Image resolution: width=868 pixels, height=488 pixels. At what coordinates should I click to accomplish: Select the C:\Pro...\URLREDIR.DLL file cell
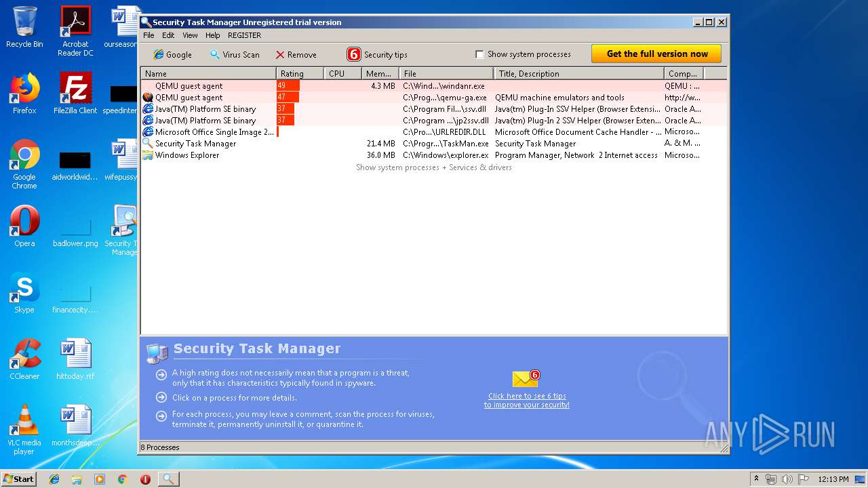pos(444,132)
